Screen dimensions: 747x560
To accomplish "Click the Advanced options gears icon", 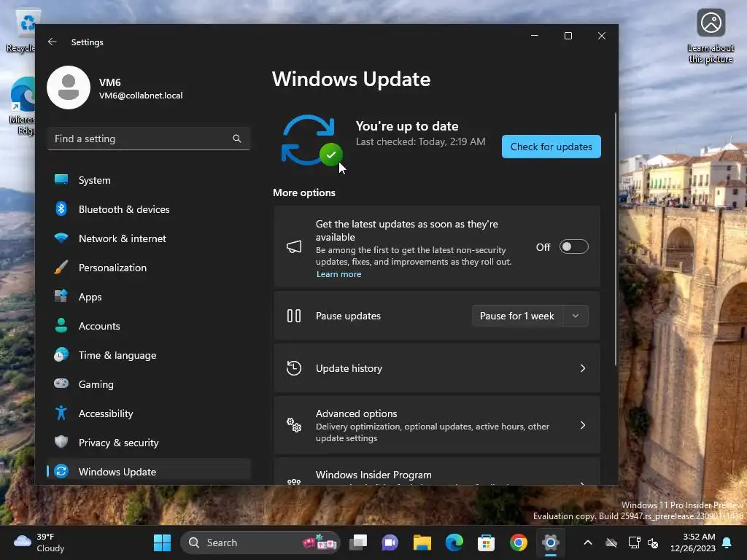I will coord(294,425).
